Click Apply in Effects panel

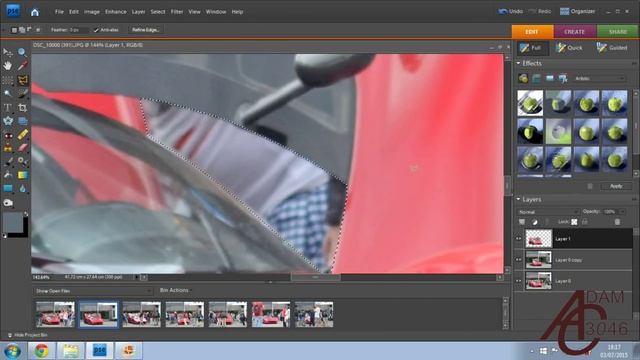(x=616, y=186)
